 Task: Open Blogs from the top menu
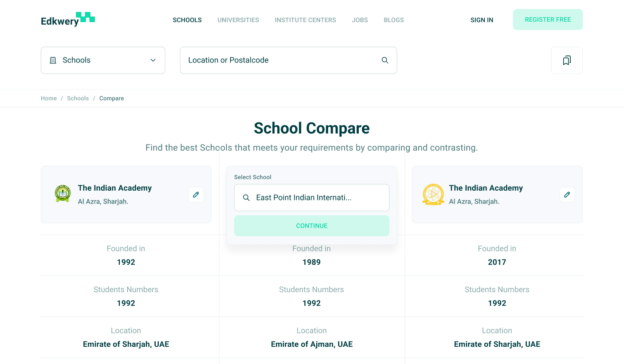pos(393,20)
